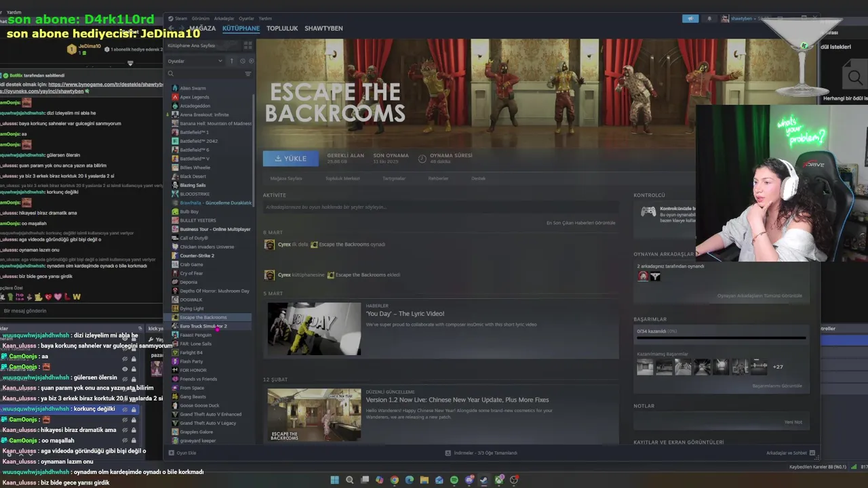Open collections grid view icon
The width and height of the screenshot is (868, 488).
248,45
